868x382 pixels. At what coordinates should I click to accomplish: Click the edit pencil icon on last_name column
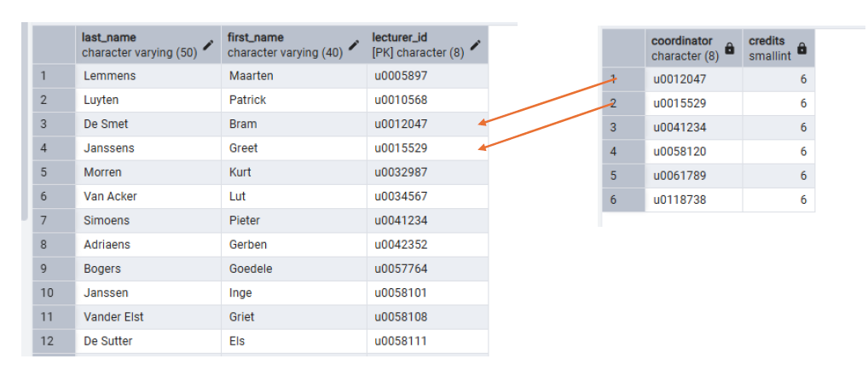pyautogui.click(x=209, y=45)
